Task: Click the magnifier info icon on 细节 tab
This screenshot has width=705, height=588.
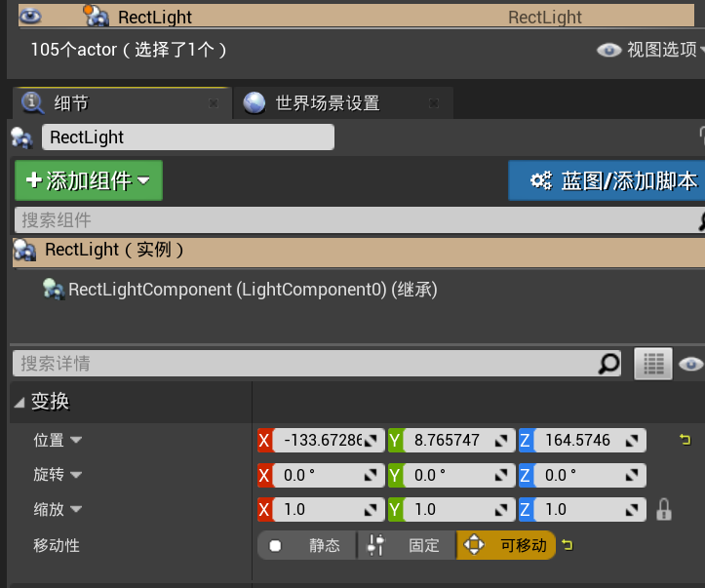Action: point(33,103)
